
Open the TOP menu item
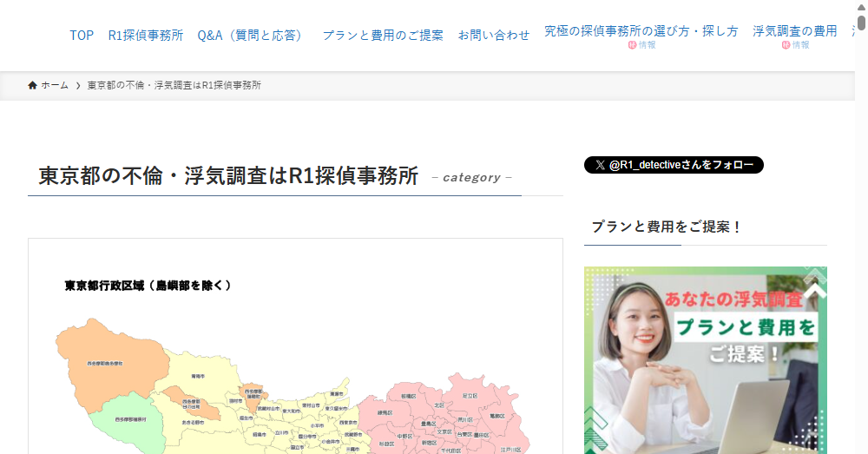(82, 35)
